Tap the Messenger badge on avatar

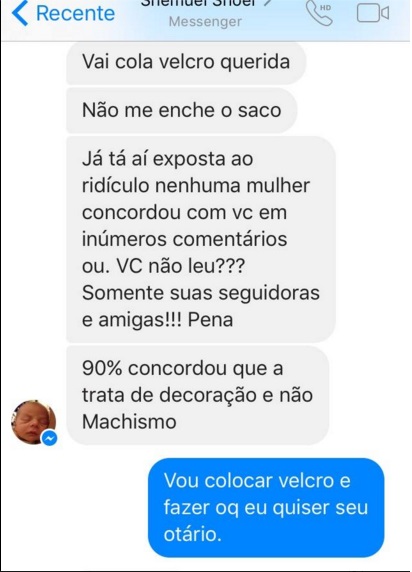click(x=49, y=438)
